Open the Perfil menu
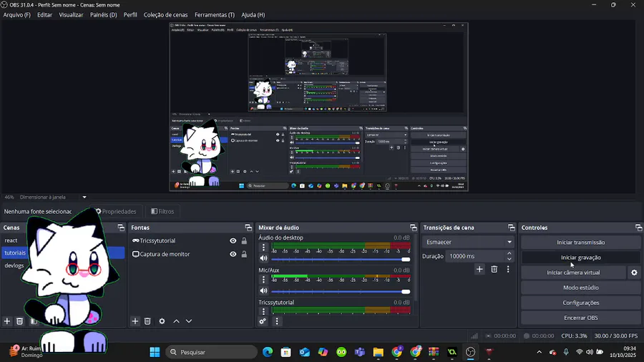Screen dimensions: 644x362 click(130, 15)
